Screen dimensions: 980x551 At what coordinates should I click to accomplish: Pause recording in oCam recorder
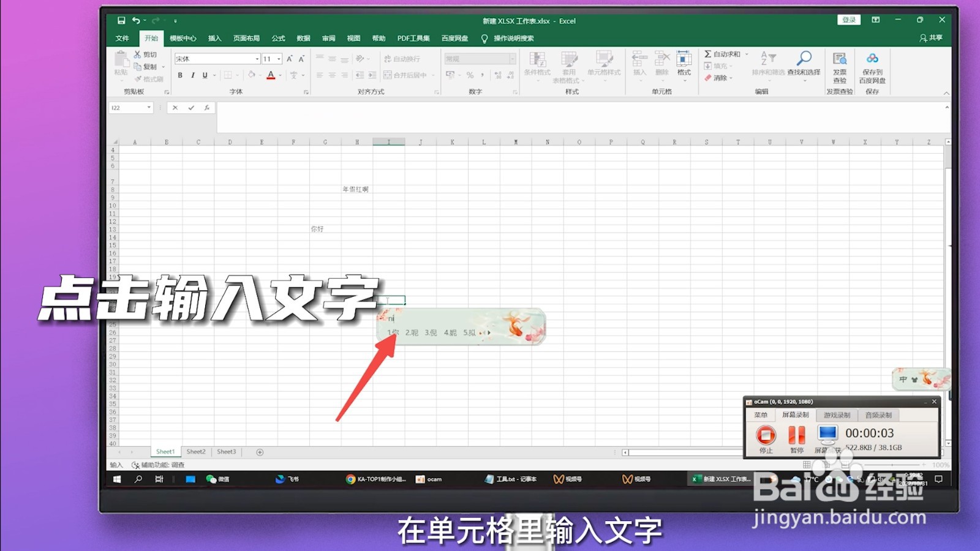click(x=796, y=433)
